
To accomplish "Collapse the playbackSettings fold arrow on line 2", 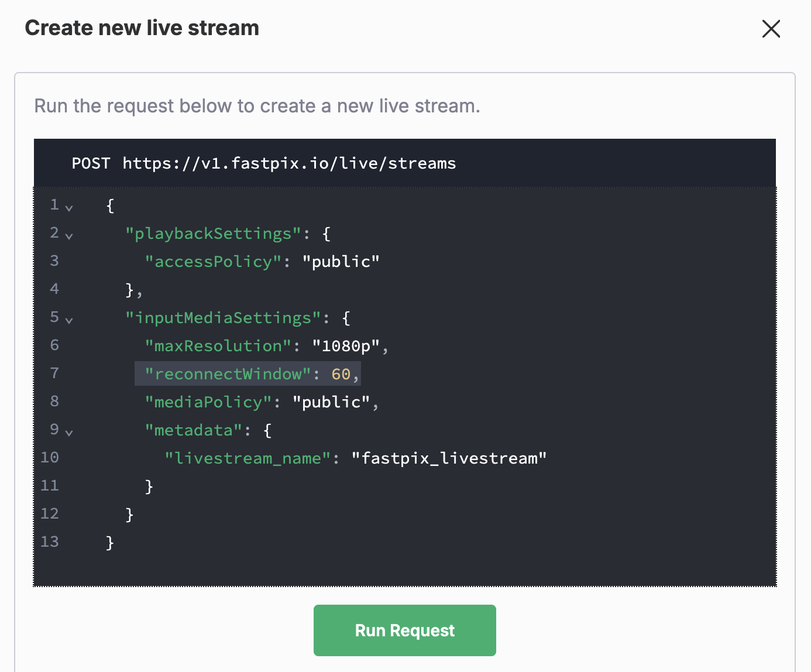I will point(69,236).
